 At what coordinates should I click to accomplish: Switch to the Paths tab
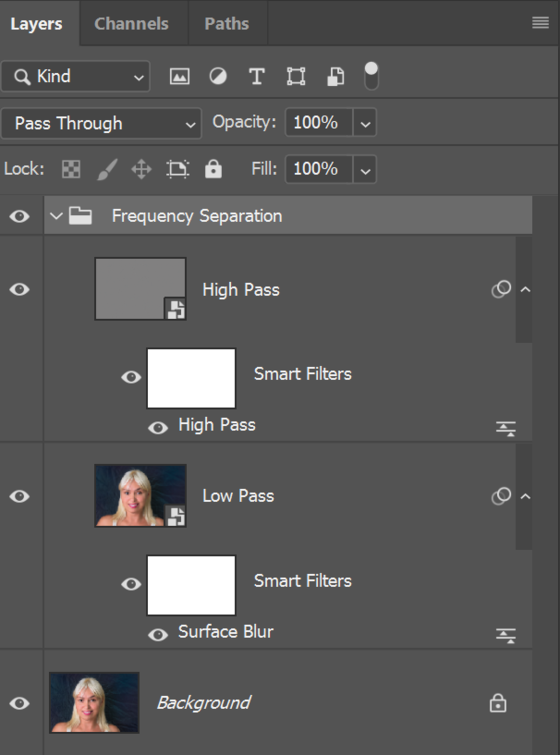click(227, 24)
